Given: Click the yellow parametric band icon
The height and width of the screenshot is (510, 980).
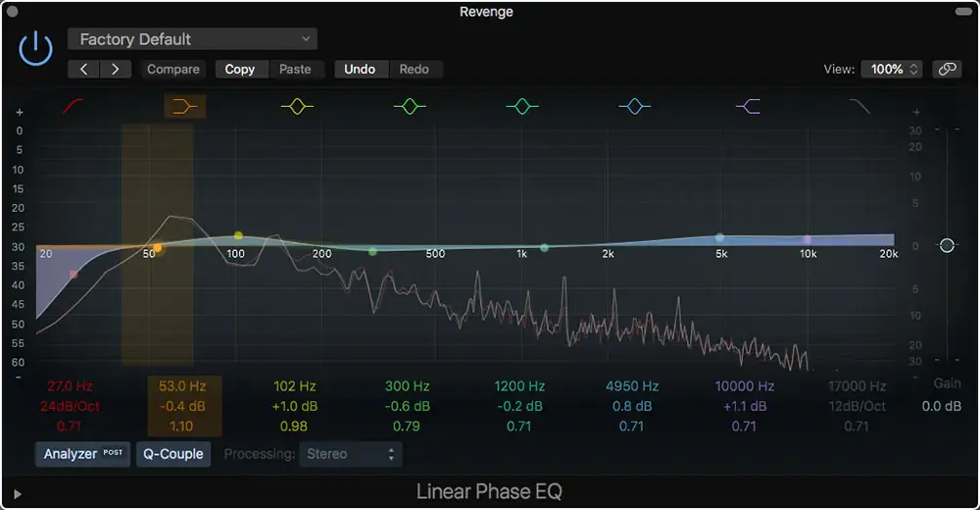Looking at the screenshot, I should (x=297, y=106).
